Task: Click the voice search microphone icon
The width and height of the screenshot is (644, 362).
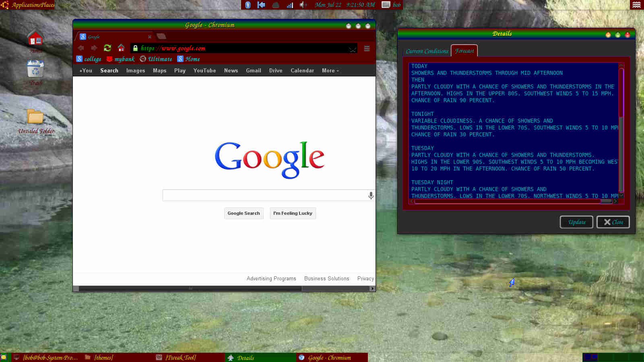Action: [x=371, y=195]
